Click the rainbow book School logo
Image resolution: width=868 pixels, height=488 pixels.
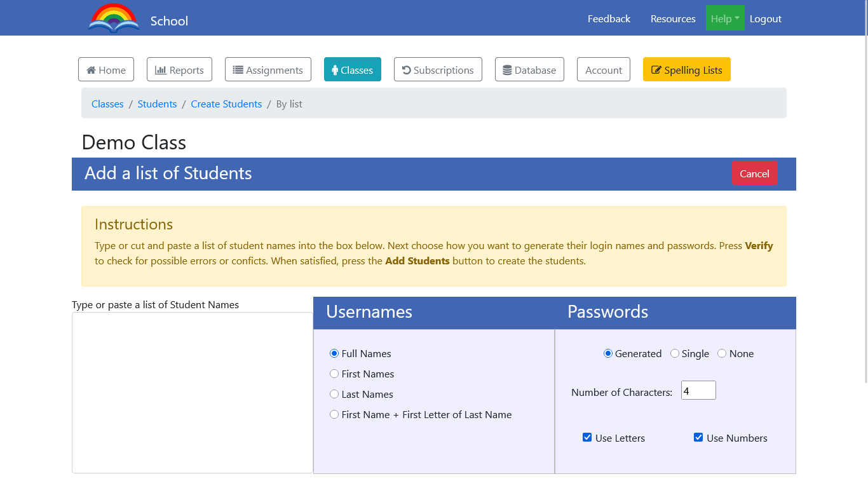pyautogui.click(x=114, y=18)
